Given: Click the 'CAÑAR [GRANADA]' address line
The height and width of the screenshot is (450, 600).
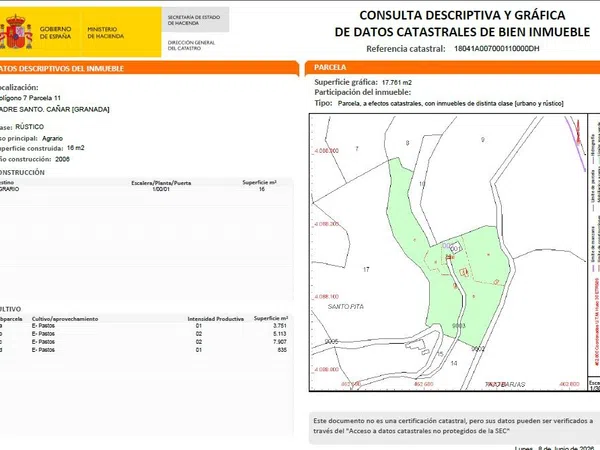Looking at the screenshot, I should (54, 109).
